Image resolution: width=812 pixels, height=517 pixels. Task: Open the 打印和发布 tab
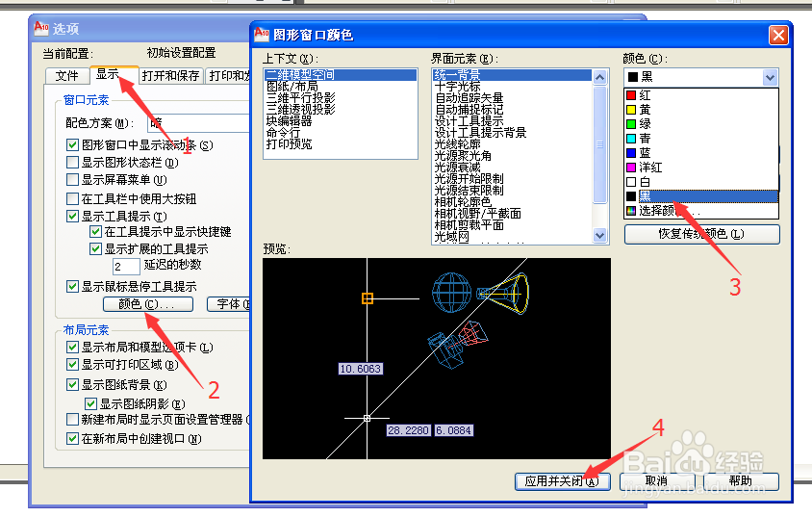click(x=228, y=76)
